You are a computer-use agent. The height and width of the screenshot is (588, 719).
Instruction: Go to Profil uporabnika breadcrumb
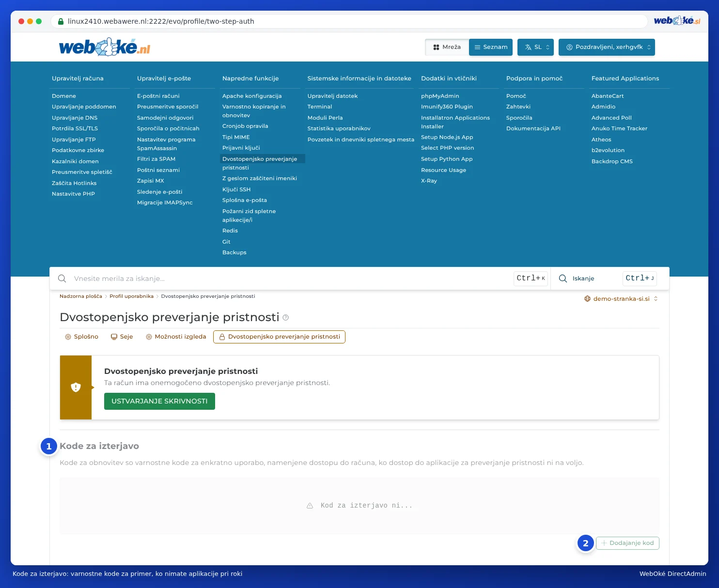pos(131,296)
